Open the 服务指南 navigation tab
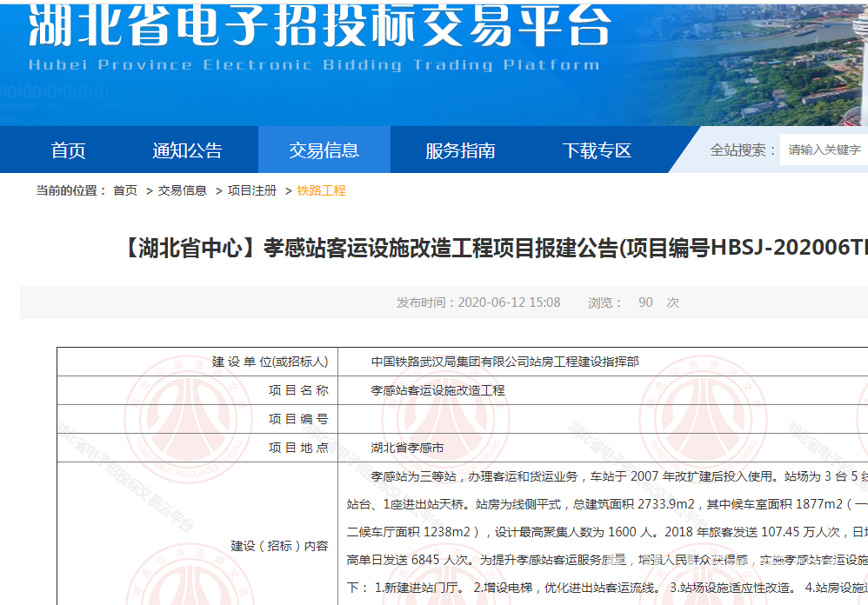 pyautogui.click(x=460, y=150)
